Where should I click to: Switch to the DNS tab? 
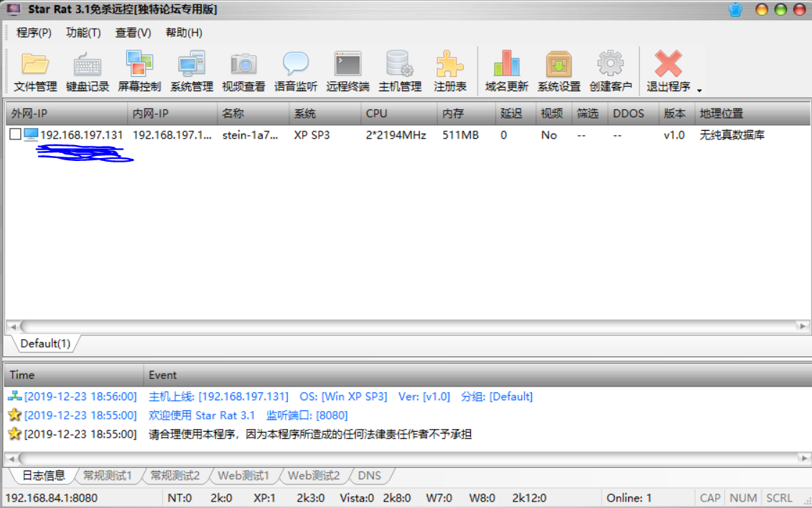pyautogui.click(x=369, y=476)
